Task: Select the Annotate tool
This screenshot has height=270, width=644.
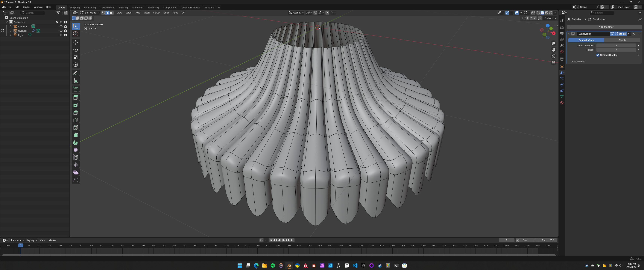Action: (x=75, y=73)
